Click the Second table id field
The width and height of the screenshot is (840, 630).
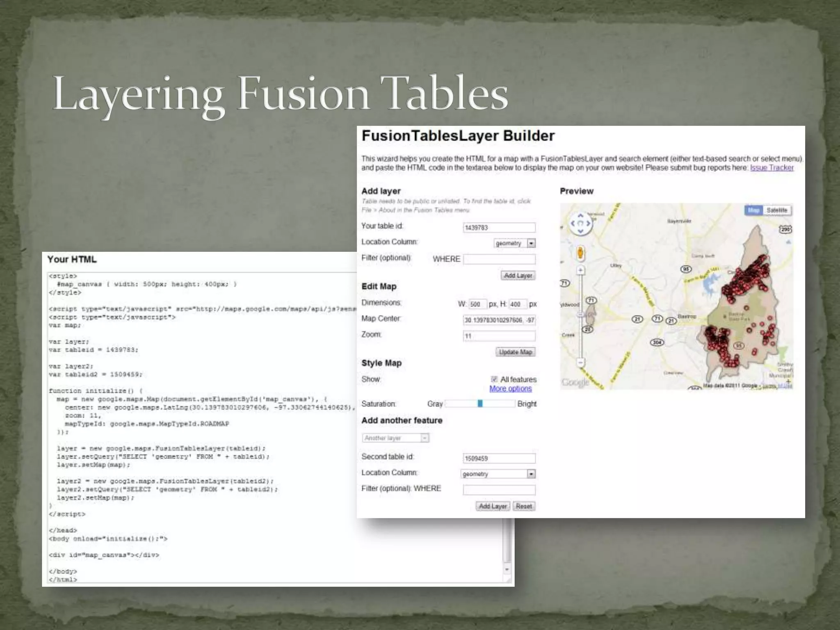499,458
